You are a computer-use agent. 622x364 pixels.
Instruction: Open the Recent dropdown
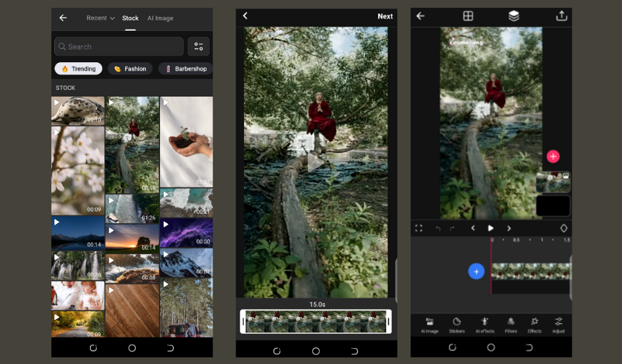tap(100, 18)
